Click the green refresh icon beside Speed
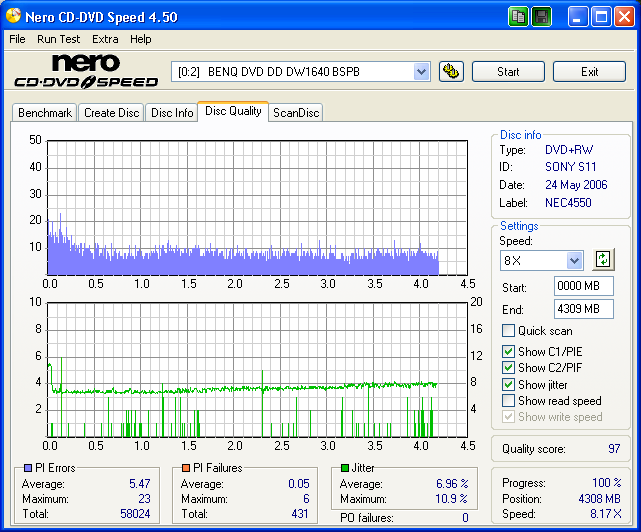The height and width of the screenshot is (532, 641). point(602,260)
